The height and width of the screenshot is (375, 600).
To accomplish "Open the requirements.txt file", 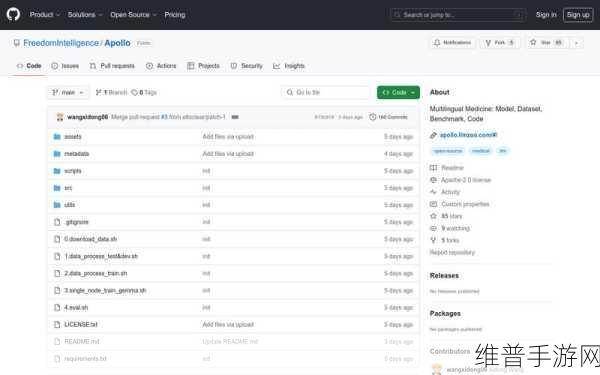I will 85,359.
